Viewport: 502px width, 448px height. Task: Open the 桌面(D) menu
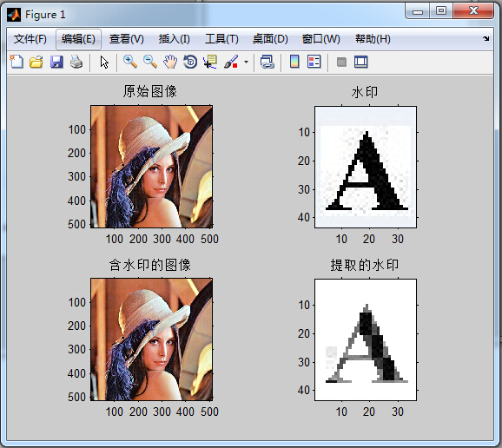(270, 39)
